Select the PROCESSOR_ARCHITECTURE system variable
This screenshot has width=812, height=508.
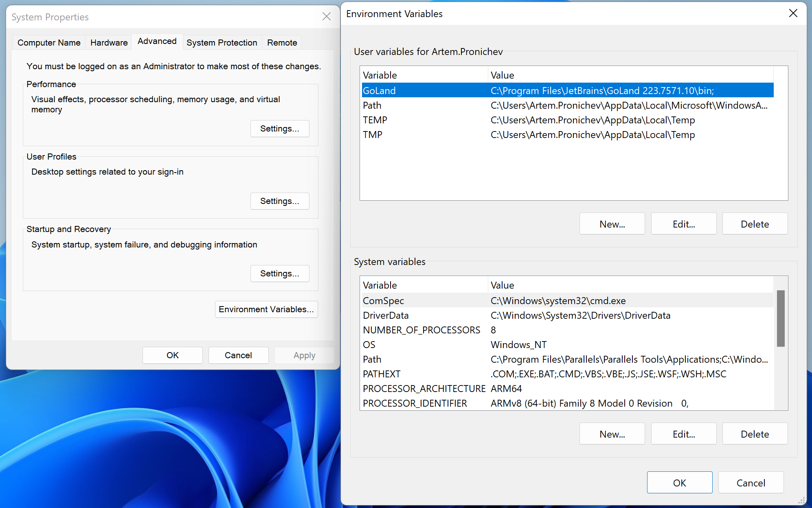pyautogui.click(x=424, y=389)
